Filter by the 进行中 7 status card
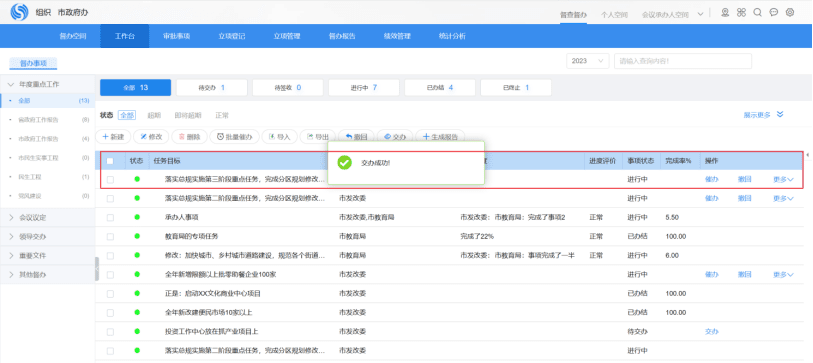 [x=363, y=88]
